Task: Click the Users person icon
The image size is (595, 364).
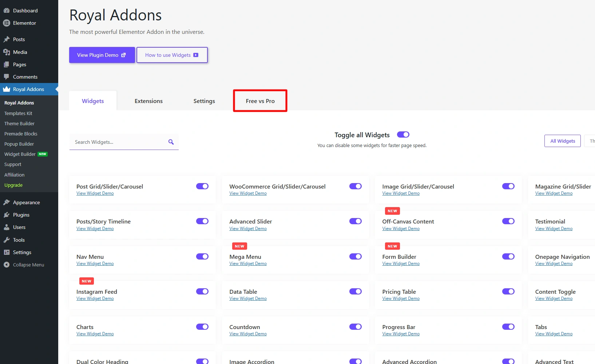Action: point(7,227)
